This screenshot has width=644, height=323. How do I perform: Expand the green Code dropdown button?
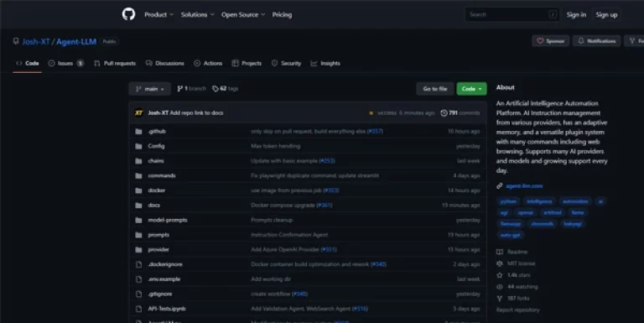pos(471,89)
